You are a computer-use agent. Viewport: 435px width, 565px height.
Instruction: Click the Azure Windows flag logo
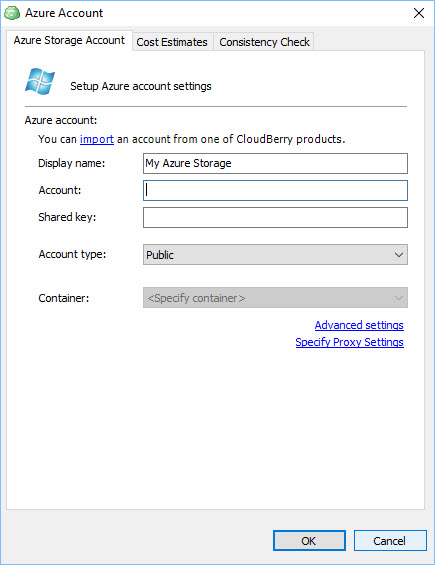click(x=40, y=81)
